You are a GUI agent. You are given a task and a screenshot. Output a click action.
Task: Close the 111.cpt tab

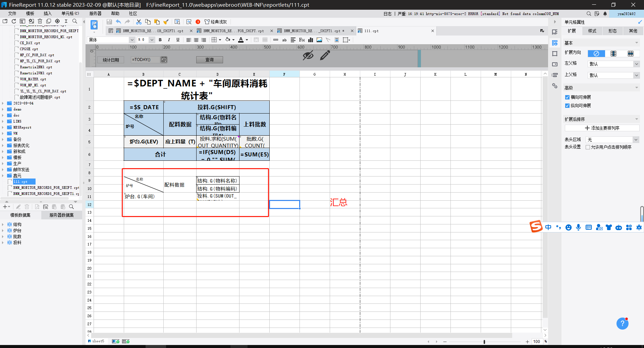432,31
